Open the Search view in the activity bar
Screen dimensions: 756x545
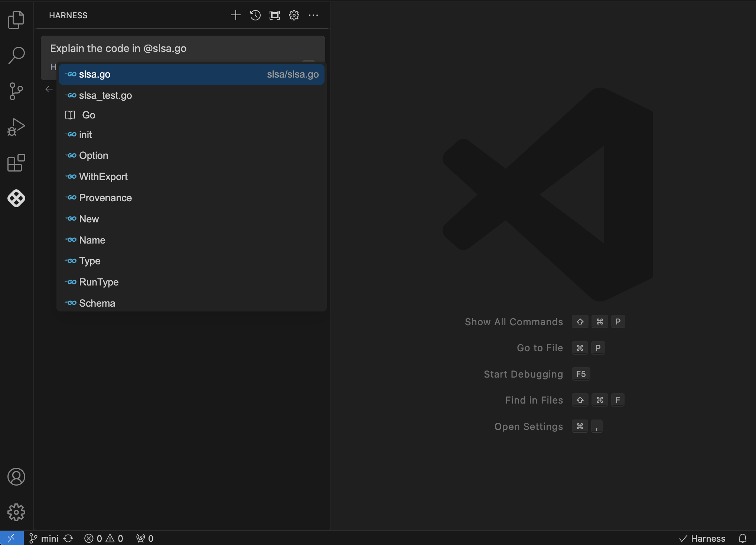(16, 55)
